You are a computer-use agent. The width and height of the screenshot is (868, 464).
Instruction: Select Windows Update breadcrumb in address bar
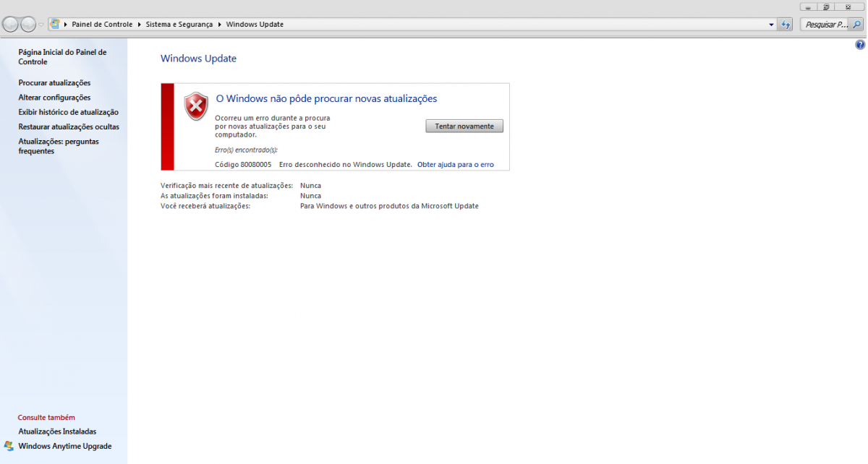[255, 25]
